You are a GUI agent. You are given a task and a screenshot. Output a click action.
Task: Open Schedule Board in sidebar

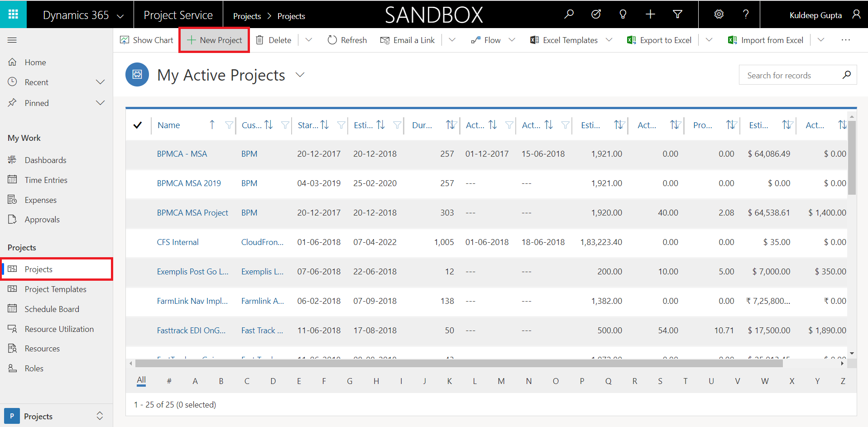pyautogui.click(x=52, y=309)
